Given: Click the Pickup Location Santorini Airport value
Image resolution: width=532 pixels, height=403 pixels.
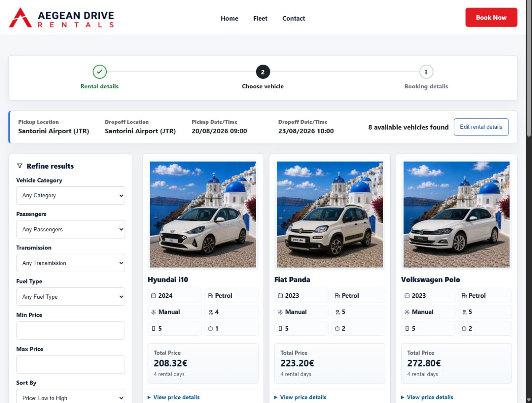Looking at the screenshot, I should tap(54, 131).
